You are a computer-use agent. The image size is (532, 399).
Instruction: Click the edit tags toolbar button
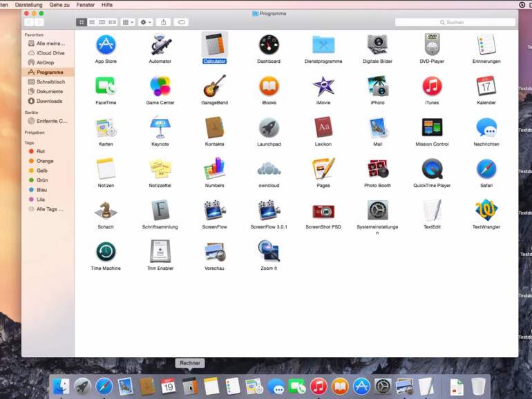(182, 22)
